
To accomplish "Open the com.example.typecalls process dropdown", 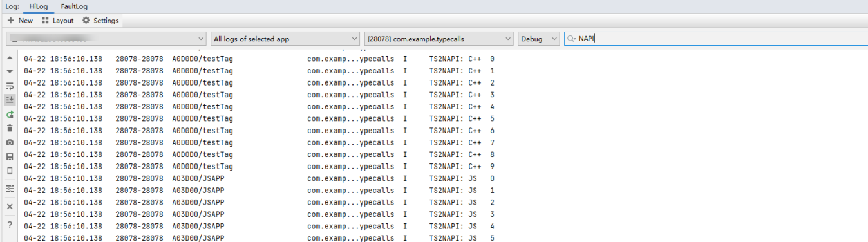I will point(439,39).
